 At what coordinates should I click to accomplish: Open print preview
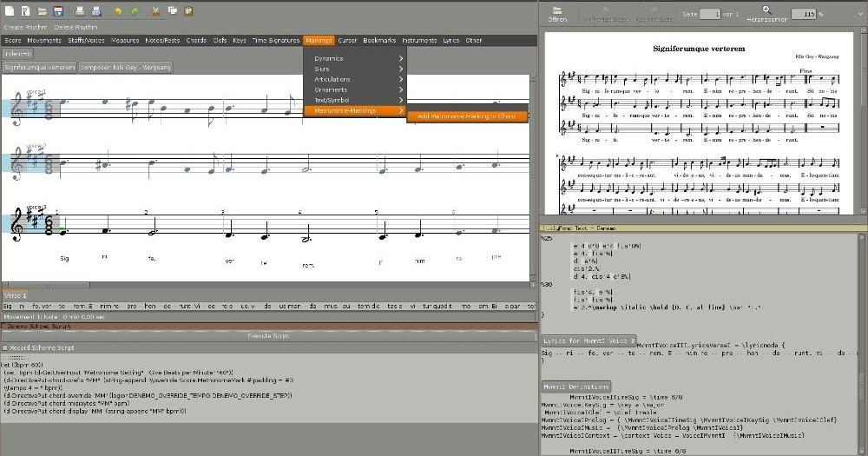tap(96, 11)
